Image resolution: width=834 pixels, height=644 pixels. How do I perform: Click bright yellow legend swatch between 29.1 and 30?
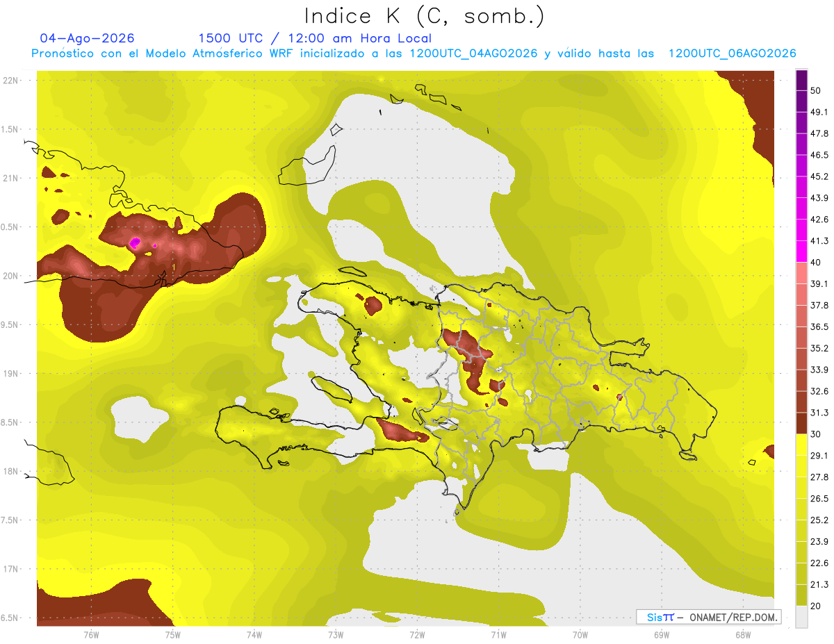click(801, 445)
